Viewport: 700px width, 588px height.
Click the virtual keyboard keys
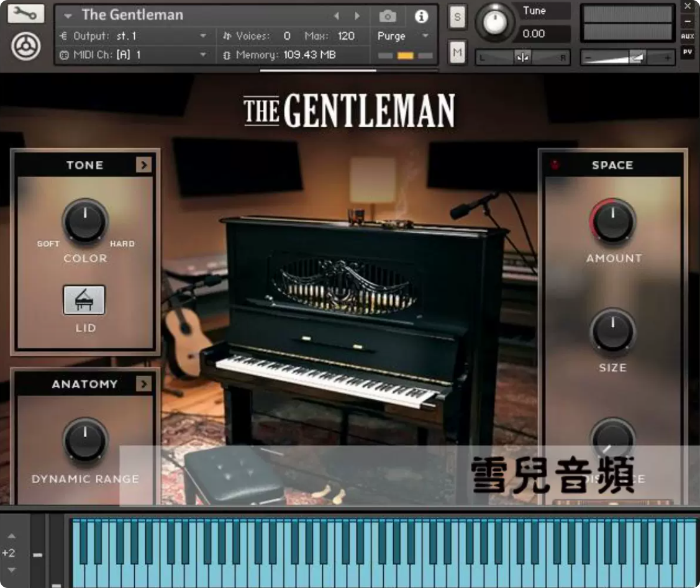pos(384,553)
